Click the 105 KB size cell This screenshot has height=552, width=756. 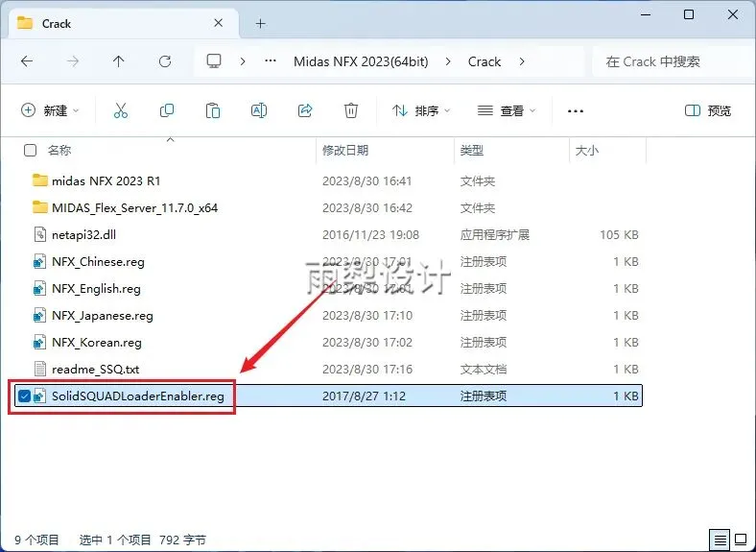(619, 235)
